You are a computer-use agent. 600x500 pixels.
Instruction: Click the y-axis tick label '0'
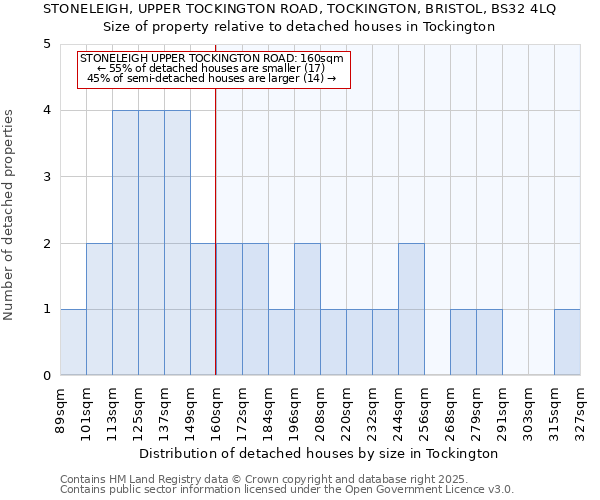[x=47, y=375]
